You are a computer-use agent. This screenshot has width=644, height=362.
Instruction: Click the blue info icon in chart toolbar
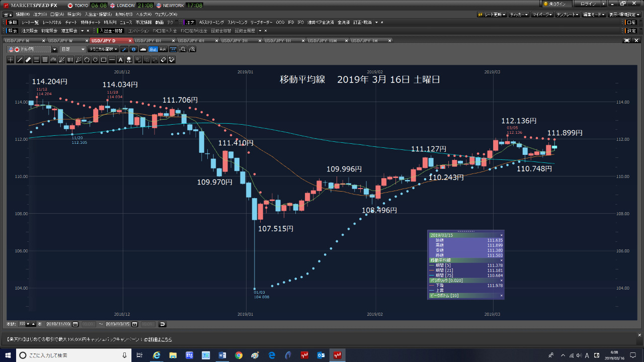click(133, 49)
